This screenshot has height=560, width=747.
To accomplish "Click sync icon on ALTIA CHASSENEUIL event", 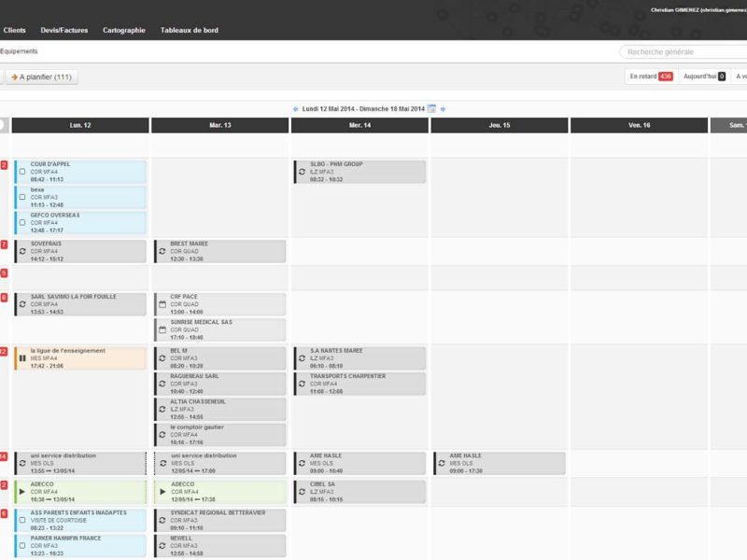I will (x=162, y=409).
